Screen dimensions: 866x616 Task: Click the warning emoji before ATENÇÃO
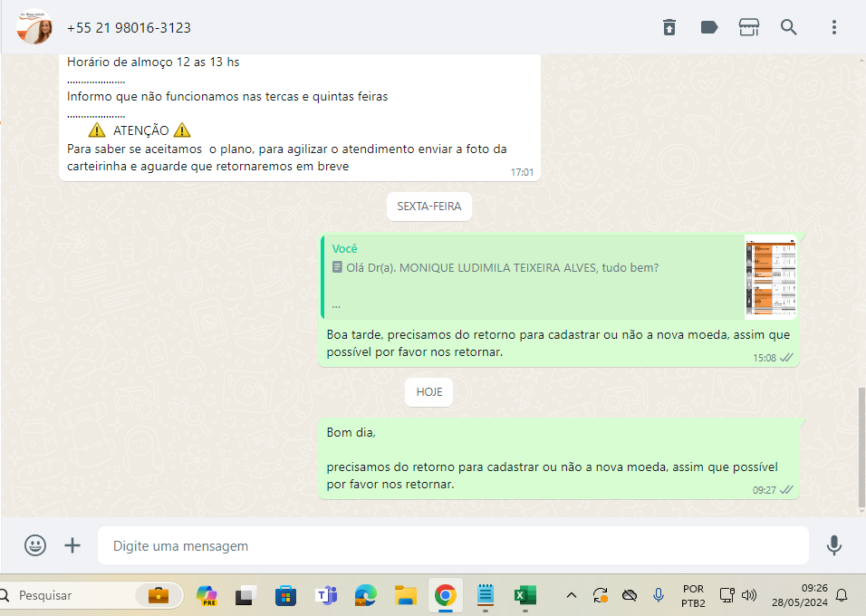tap(97, 130)
